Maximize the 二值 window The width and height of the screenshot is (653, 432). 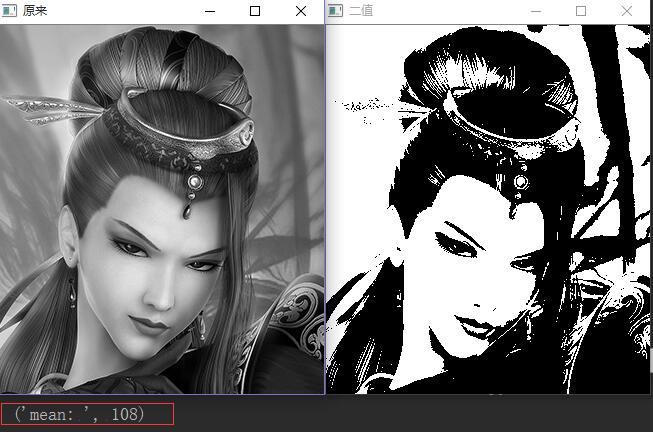point(581,11)
